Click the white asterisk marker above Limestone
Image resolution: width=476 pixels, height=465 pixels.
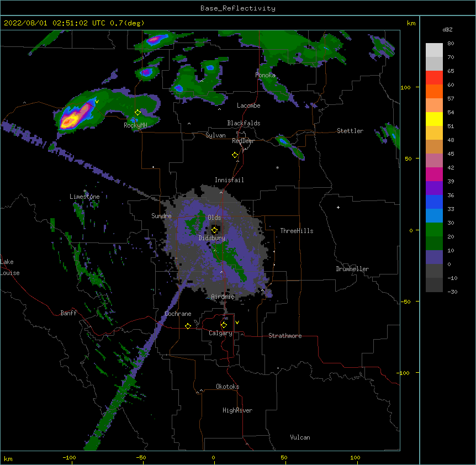pyautogui.click(x=85, y=191)
